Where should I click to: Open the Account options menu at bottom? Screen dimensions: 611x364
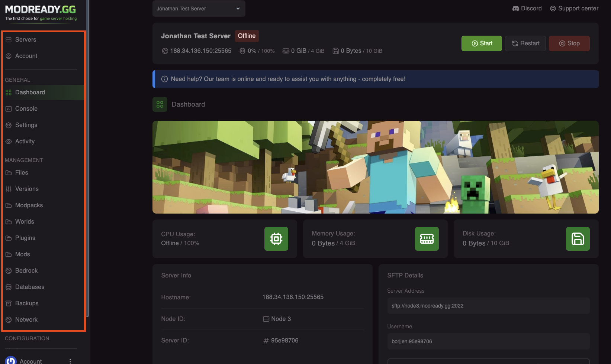(x=70, y=360)
